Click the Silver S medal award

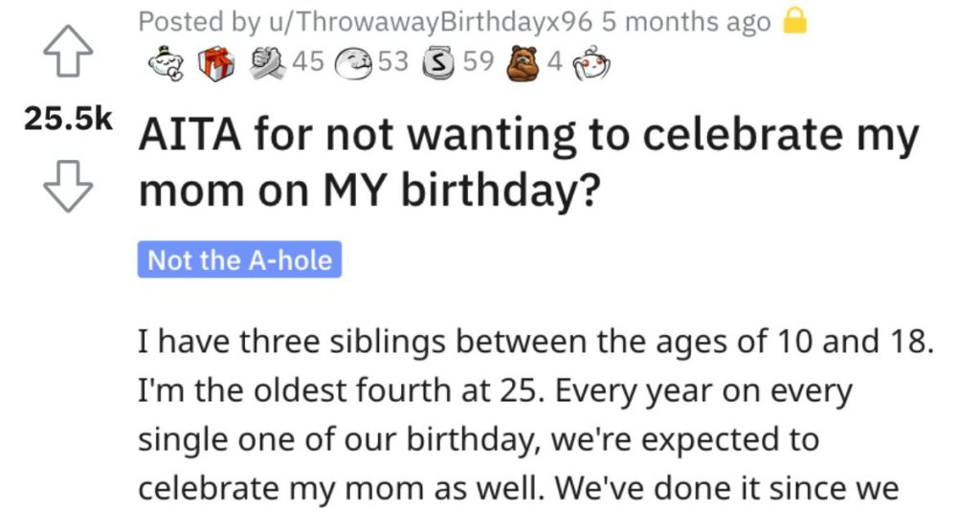[x=440, y=63]
